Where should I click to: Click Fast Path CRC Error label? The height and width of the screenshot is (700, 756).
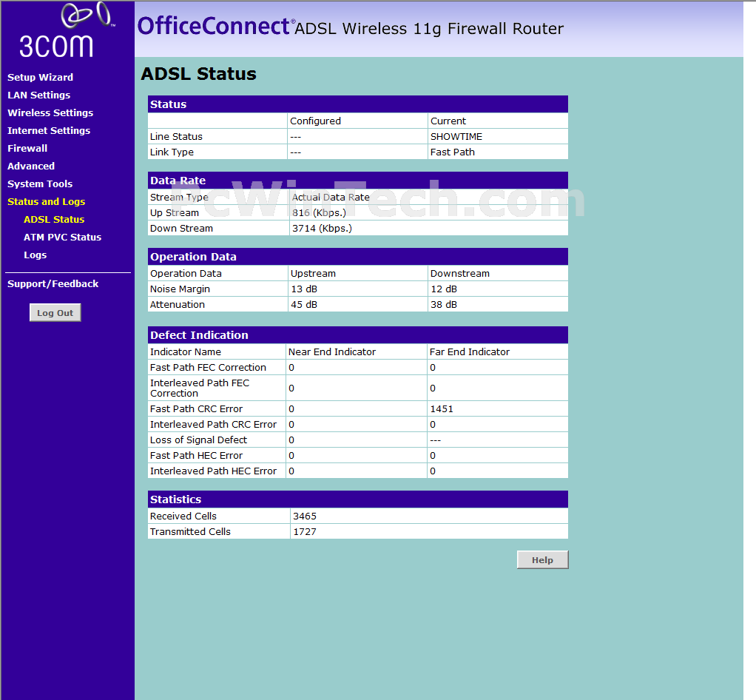pos(196,409)
